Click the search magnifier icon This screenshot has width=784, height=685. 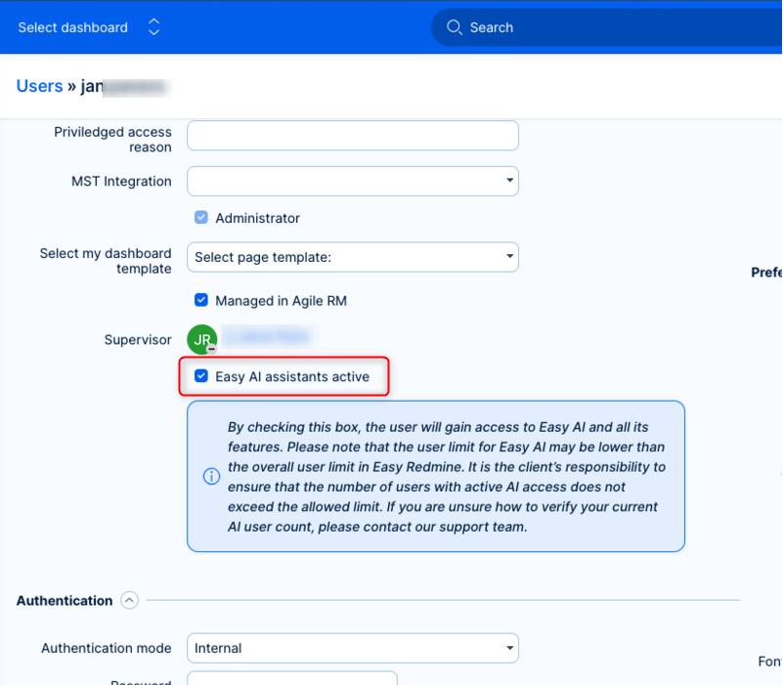tap(454, 27)
